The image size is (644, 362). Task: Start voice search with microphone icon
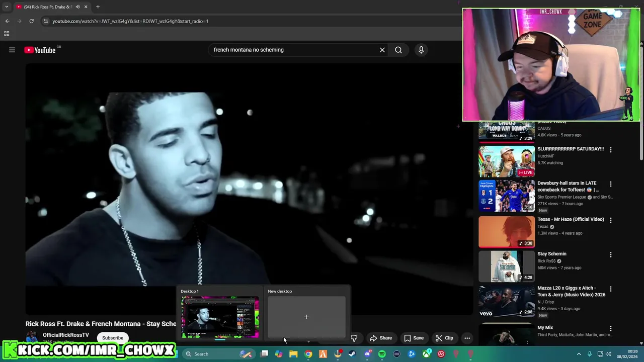click(x=421, y=50)
